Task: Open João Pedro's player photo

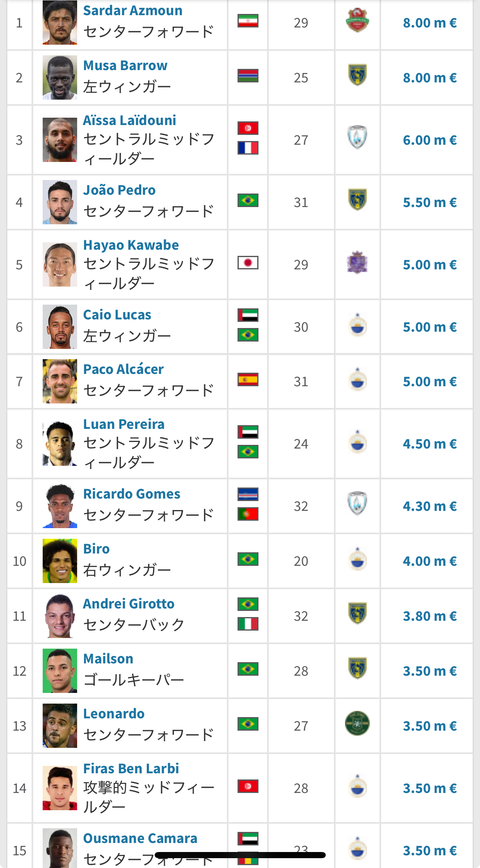Action: click(x=60, y=202)
